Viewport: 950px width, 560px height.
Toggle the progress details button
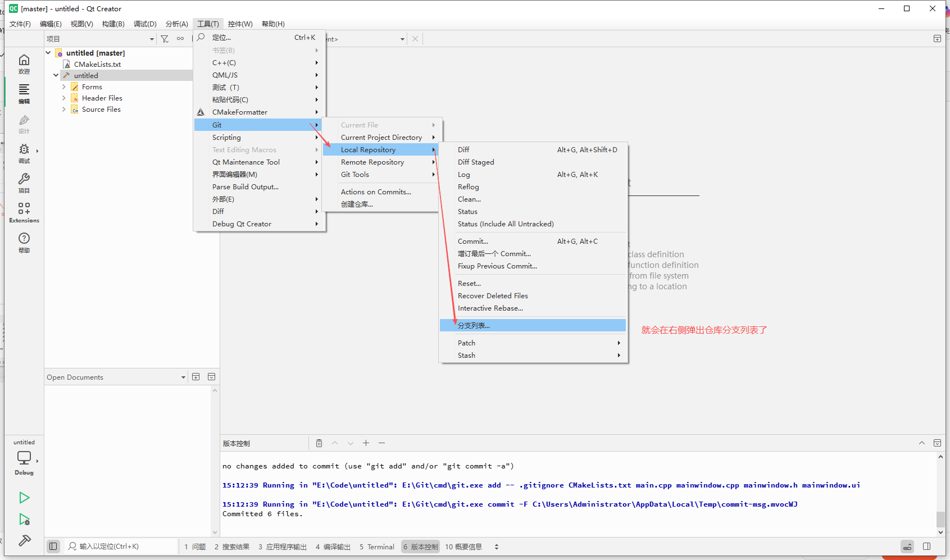click(x=907, y=546)
